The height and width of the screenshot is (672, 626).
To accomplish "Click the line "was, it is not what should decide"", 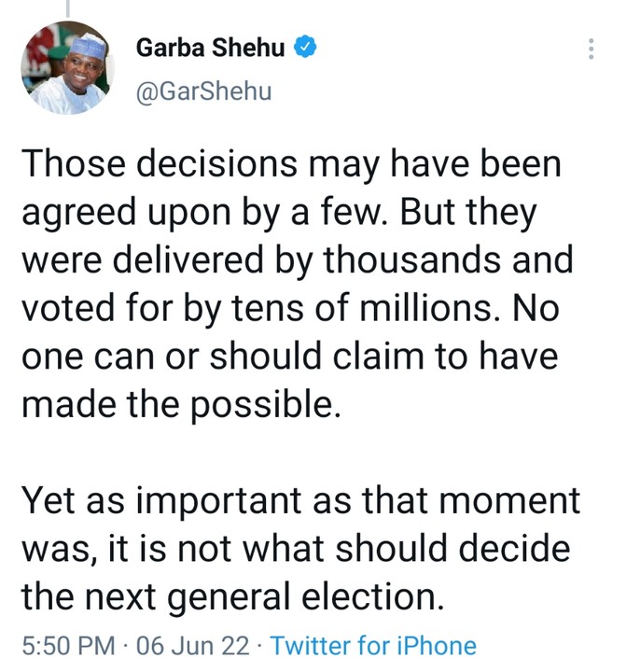I will tap(295, 549).
